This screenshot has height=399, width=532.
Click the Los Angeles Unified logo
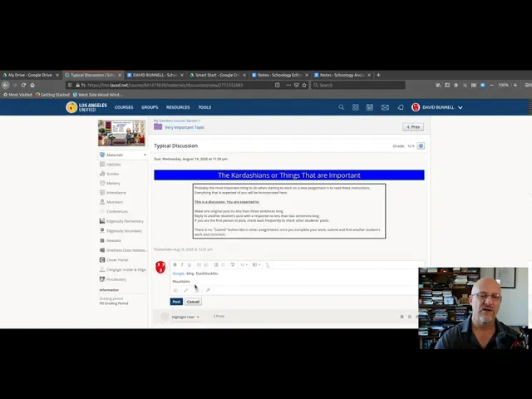[86, 107]
